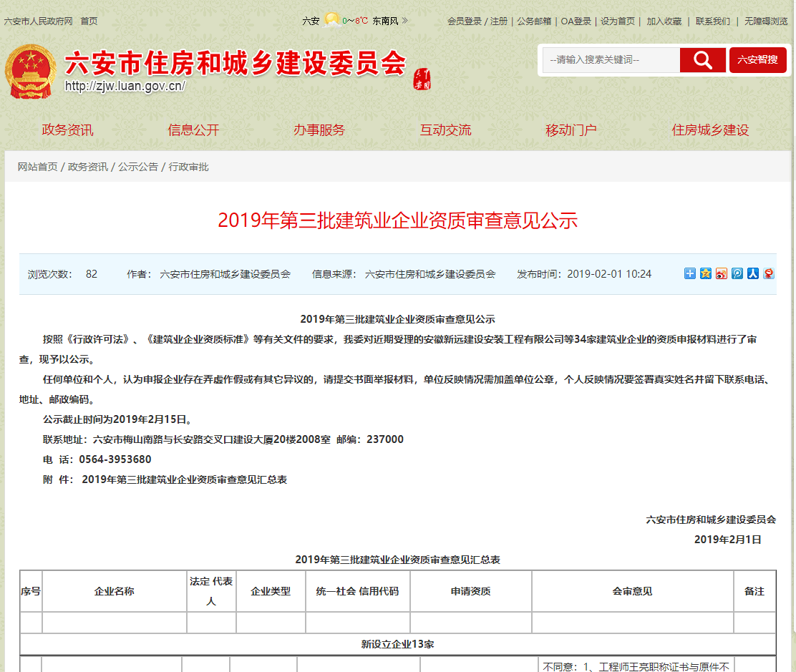Click the 企业类型 table column header
The image size is (796, 672).
[271, 591]
